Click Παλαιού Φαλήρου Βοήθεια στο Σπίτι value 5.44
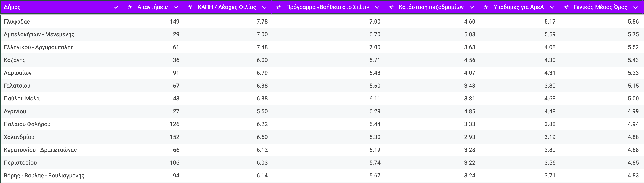 pyautogui.click(x=375, y=124)
